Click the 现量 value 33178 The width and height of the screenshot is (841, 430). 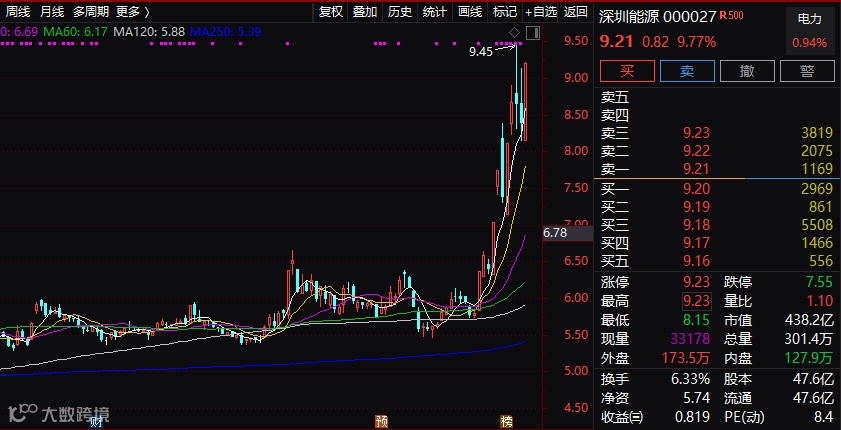tap(690, 339)
